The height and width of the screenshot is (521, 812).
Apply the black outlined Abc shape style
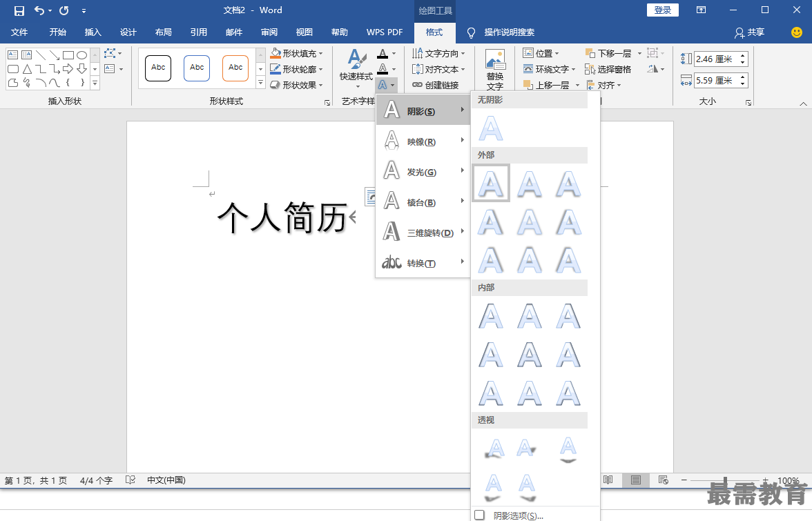point(158,68)
